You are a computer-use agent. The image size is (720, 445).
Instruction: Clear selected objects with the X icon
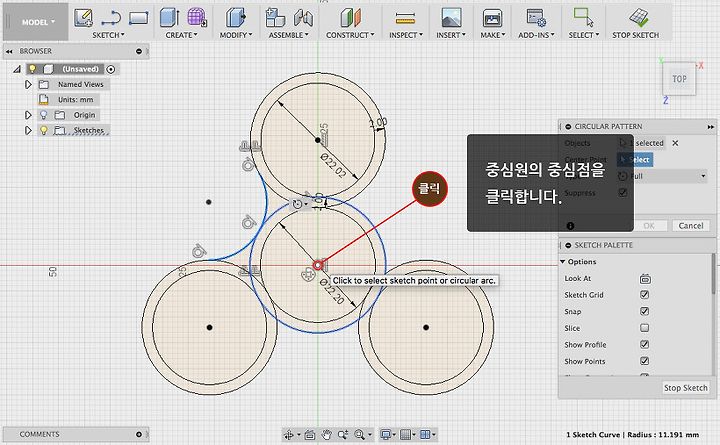[x=675, y=143]
